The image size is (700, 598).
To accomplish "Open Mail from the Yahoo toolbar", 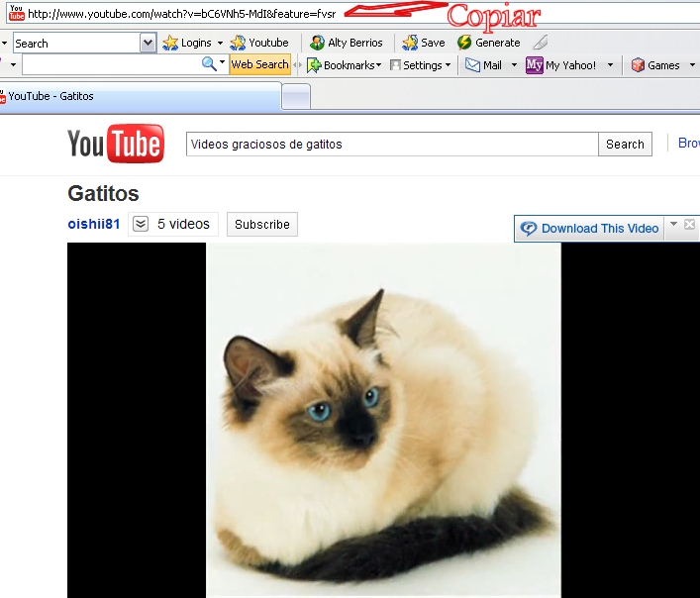I will 473,65.
